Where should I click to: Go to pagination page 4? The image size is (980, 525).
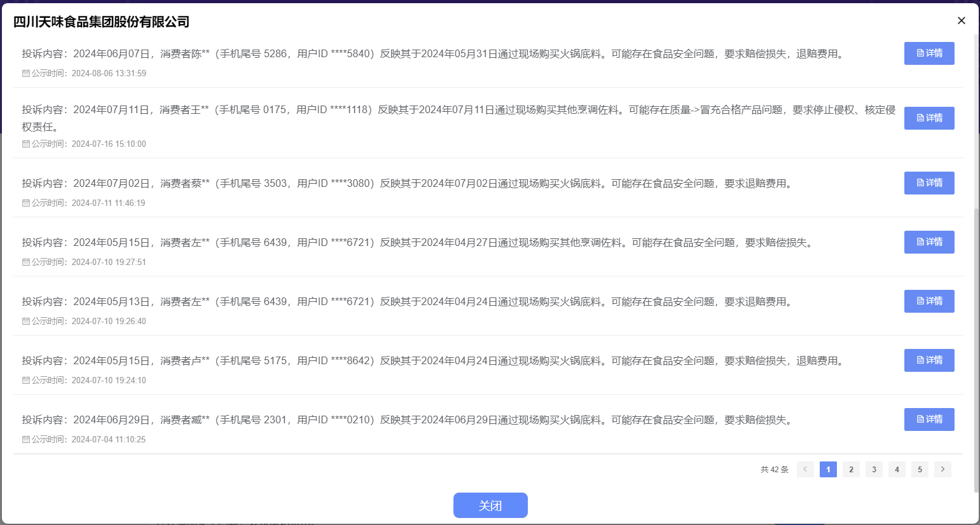click(x=897, y=469)
